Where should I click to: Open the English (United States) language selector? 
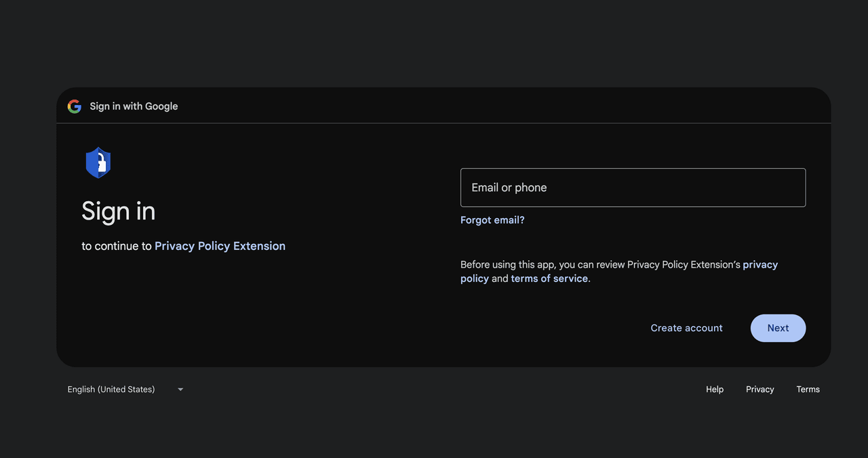pyautogui.click(x=111, y=390)
